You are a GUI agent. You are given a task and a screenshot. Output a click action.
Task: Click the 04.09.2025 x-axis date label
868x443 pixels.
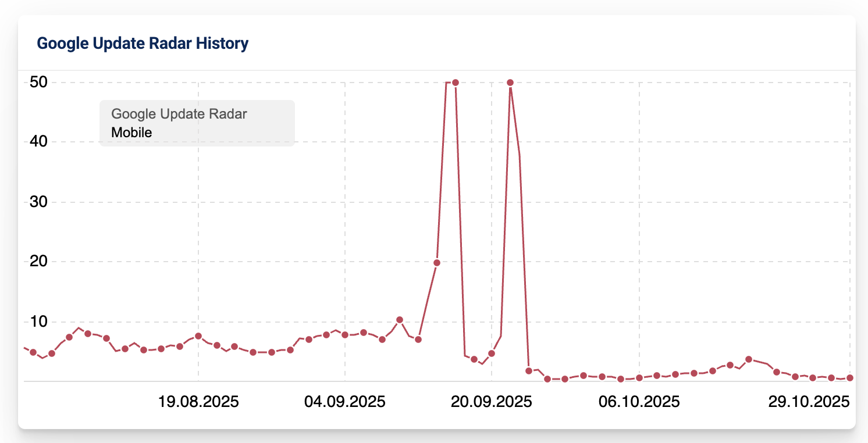(x=345, y=402)
